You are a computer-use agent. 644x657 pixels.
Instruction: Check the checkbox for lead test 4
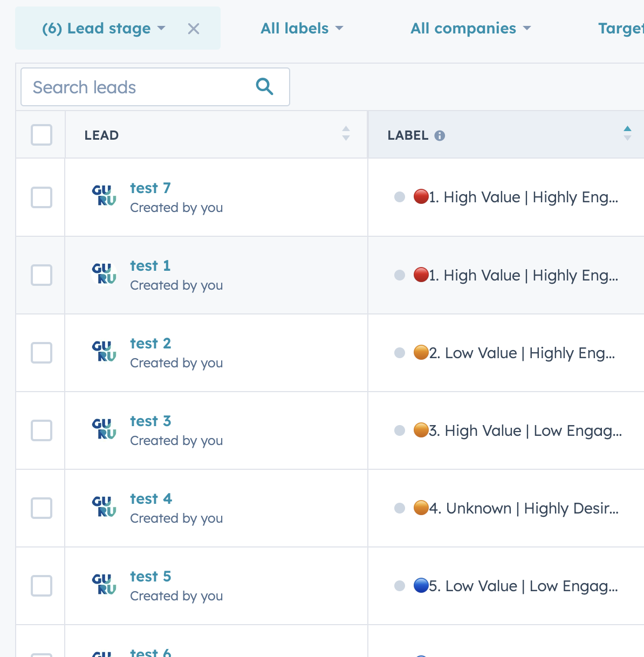[x=41, y=508]
